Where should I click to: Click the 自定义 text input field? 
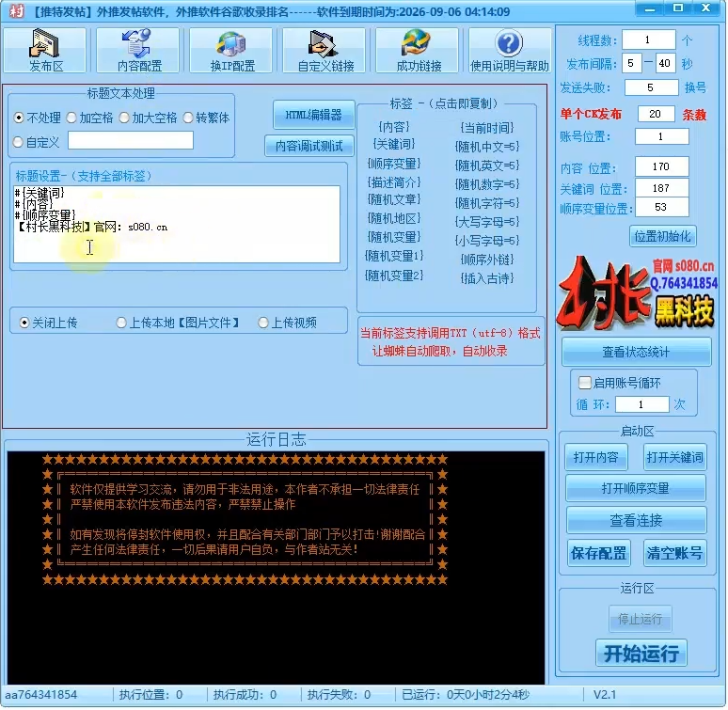click(x=131, y=140)
